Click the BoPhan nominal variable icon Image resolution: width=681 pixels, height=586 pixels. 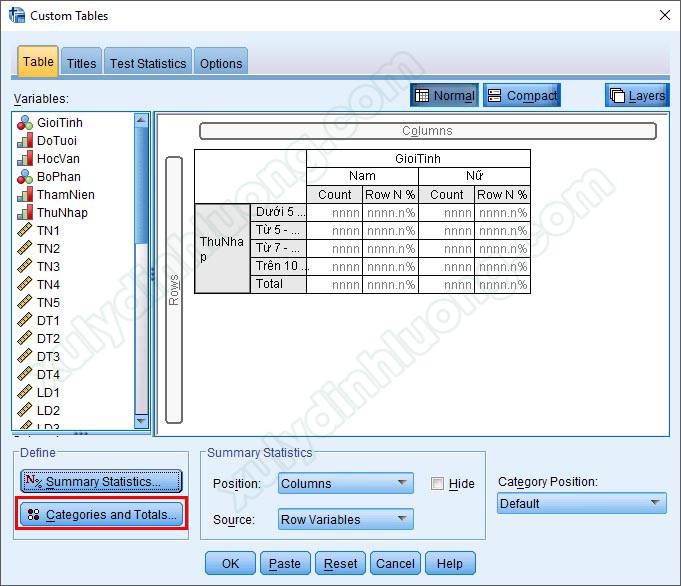25,177
